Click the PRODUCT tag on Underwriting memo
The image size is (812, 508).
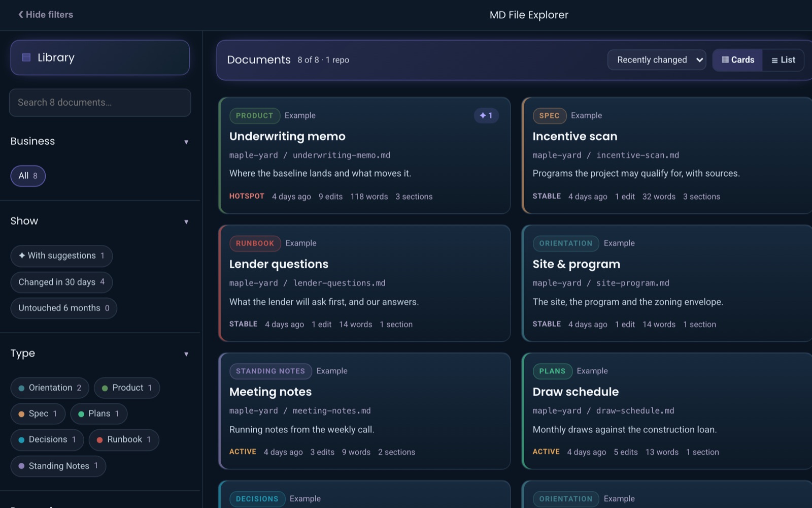254,116
